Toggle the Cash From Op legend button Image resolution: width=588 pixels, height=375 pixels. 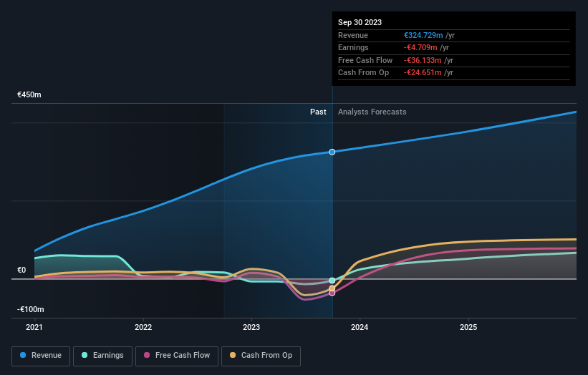[261, 356]
